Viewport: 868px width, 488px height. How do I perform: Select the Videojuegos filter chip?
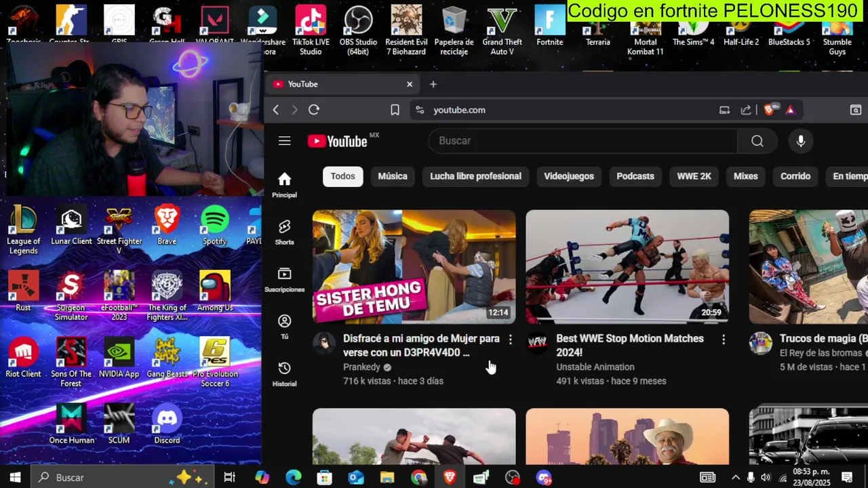[x=568, y=176]
